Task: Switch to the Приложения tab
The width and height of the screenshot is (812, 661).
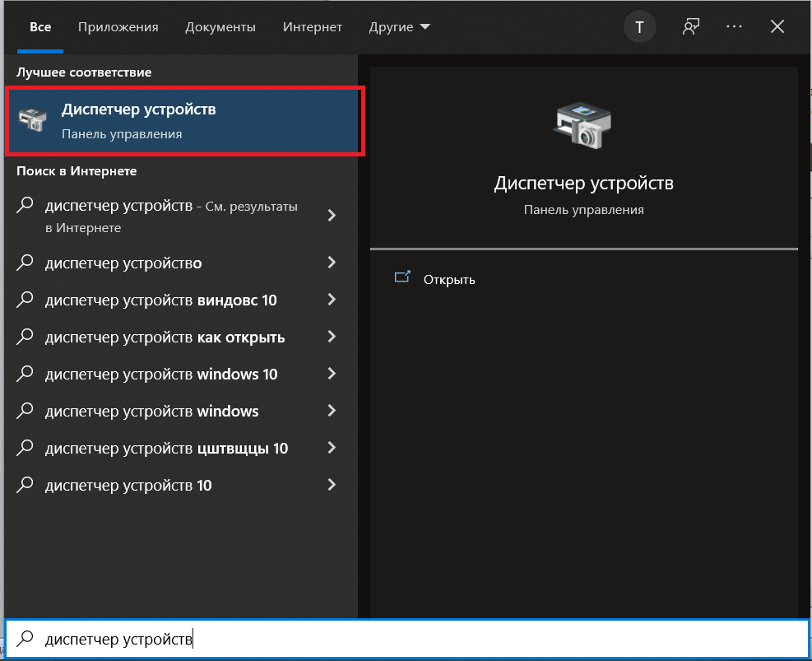Action: tap(118, 27)
